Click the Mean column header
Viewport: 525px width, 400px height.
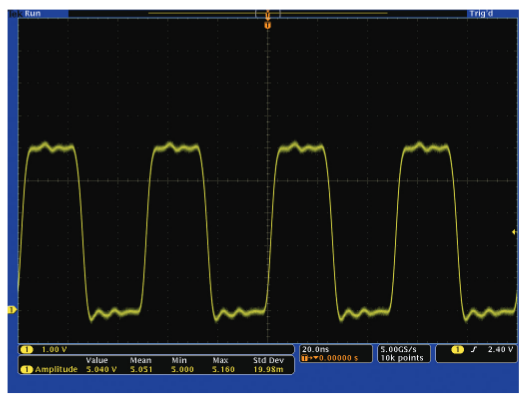[141, 360]
